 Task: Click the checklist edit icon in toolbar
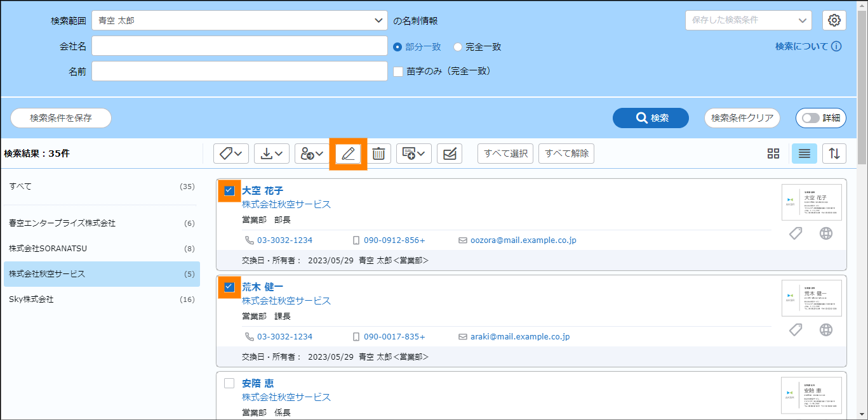[x=450, y=154]
